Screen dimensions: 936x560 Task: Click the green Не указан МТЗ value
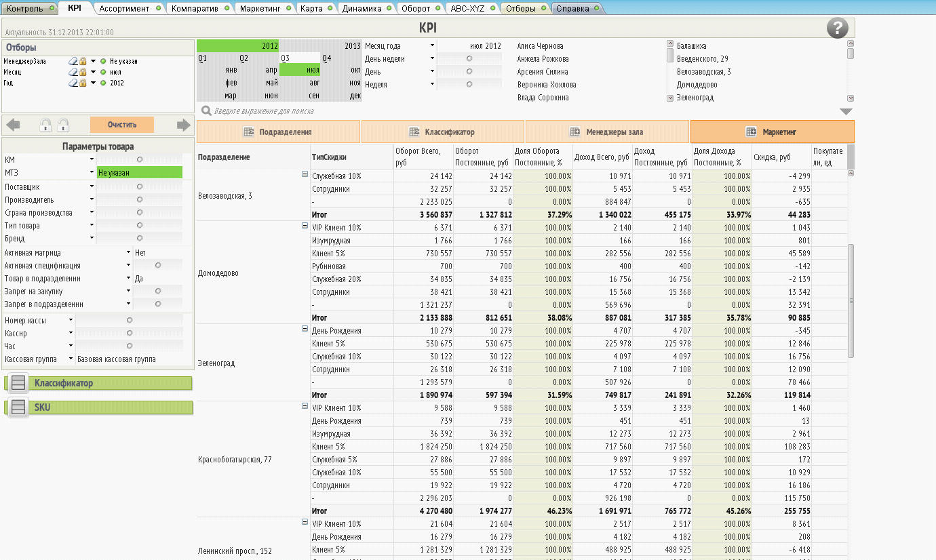tap(140, 173)
